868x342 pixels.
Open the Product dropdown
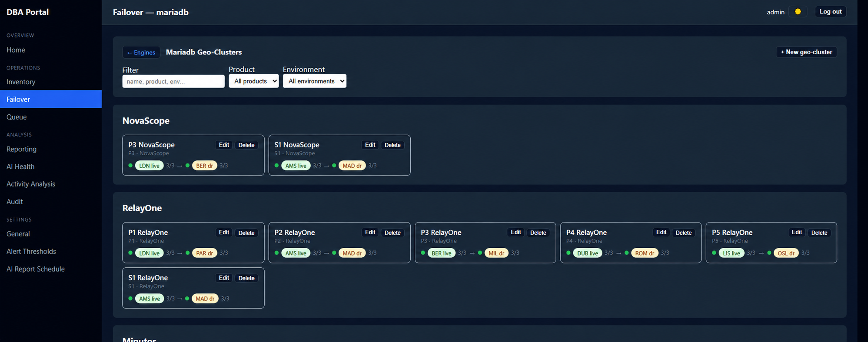254,81
